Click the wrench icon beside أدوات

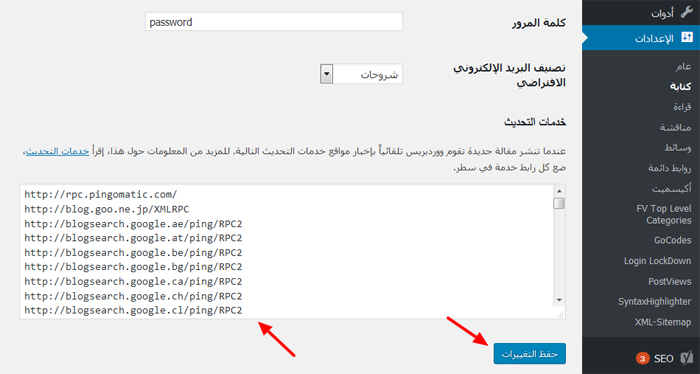[687, 12]
